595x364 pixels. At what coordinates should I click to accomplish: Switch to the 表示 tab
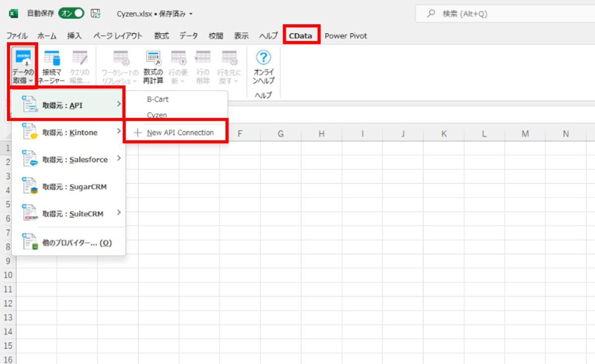tap(241, 36)
